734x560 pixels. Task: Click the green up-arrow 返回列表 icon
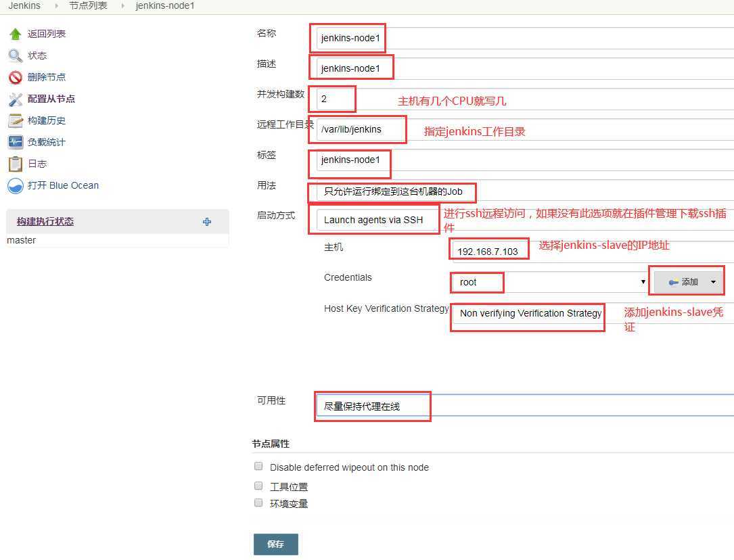click(x=16, y=34)
